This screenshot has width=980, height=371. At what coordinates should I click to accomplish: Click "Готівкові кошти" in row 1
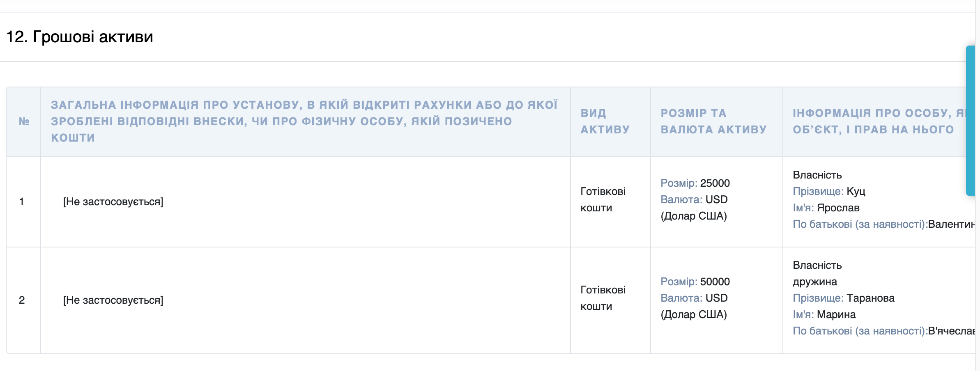point(603,199)
